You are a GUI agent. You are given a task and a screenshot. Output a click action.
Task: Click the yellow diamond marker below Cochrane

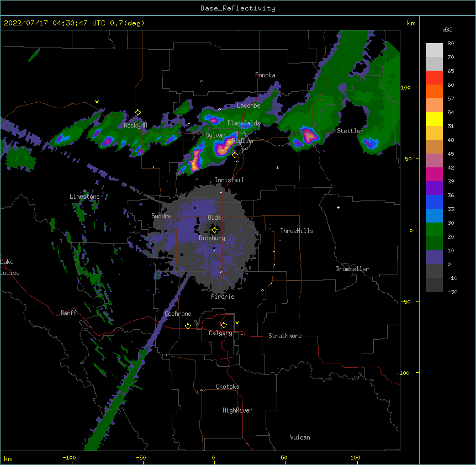tap(188, 326)
